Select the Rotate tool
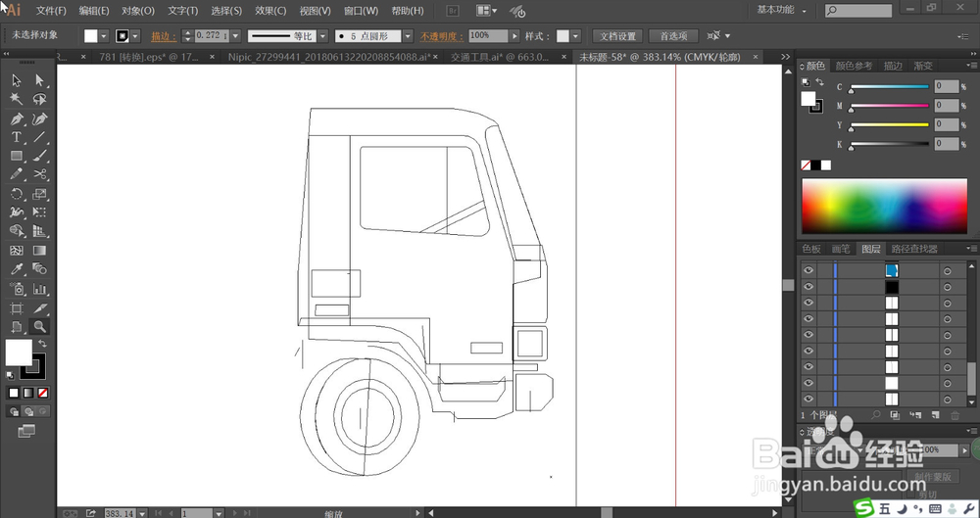980x518 pixels. click(x=17, y=194)
